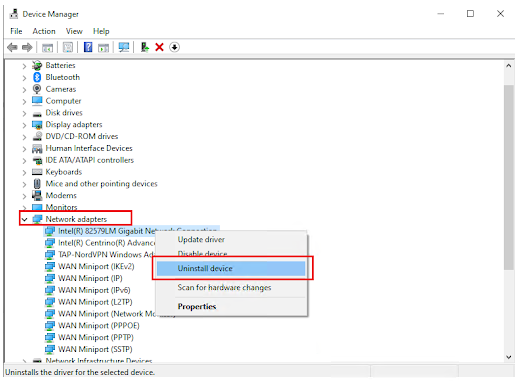This screenshot has width=517, height=381.
Task: Select Properties in the context menu
Action: (197, 306)
